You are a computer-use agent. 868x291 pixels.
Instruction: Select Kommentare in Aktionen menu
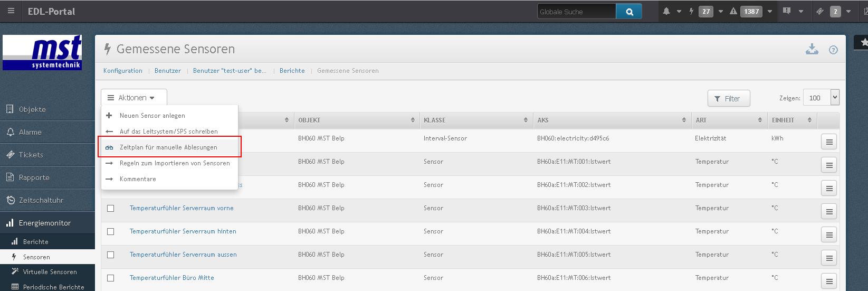coord(169,179)
